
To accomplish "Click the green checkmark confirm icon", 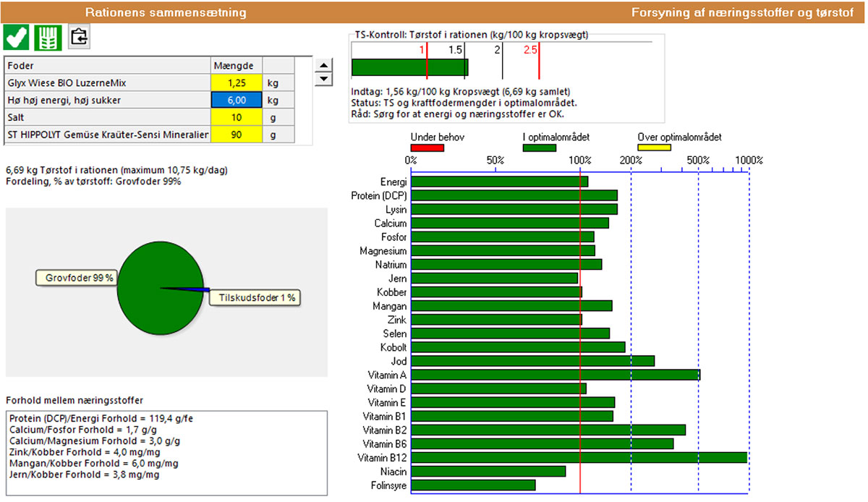I will pos(16,37).
